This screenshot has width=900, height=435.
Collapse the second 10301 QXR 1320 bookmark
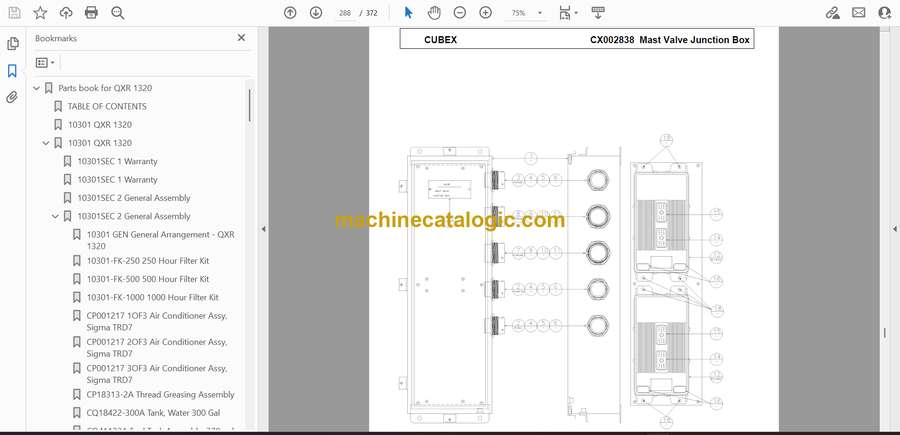[x=46, y=143]
